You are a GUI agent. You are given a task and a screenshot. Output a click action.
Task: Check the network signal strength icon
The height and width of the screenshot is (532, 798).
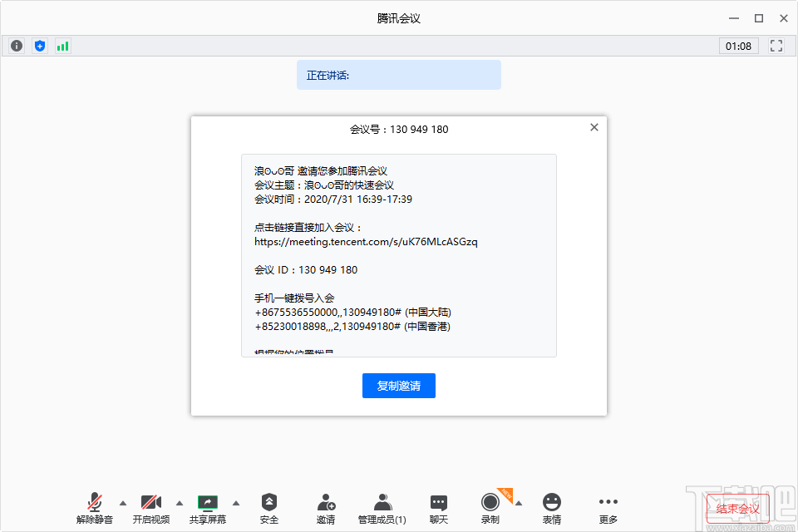pos(62,46)
